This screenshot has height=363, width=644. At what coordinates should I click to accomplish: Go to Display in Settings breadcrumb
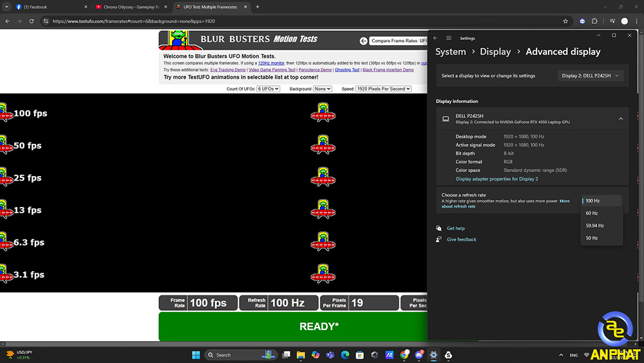point(495,52)
